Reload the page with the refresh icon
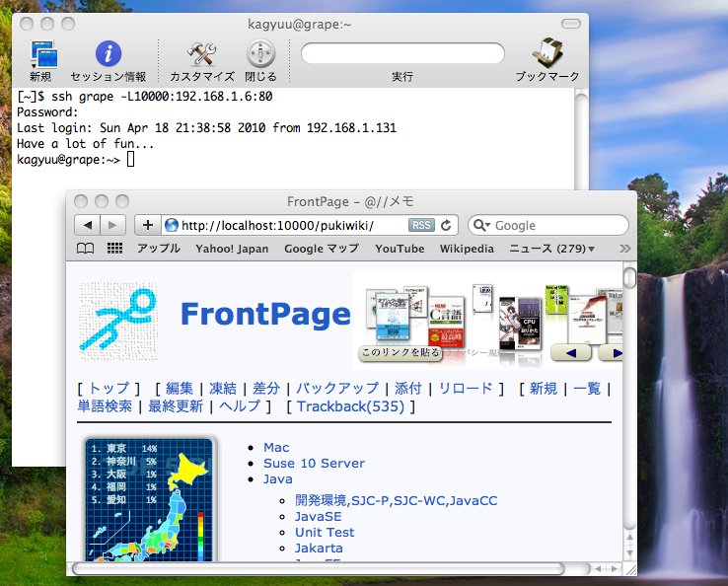The image size is (728, 586). tap(446, 225)
